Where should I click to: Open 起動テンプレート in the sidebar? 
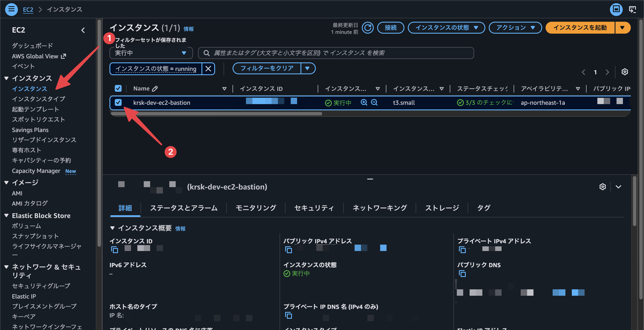tap(36, 109)
